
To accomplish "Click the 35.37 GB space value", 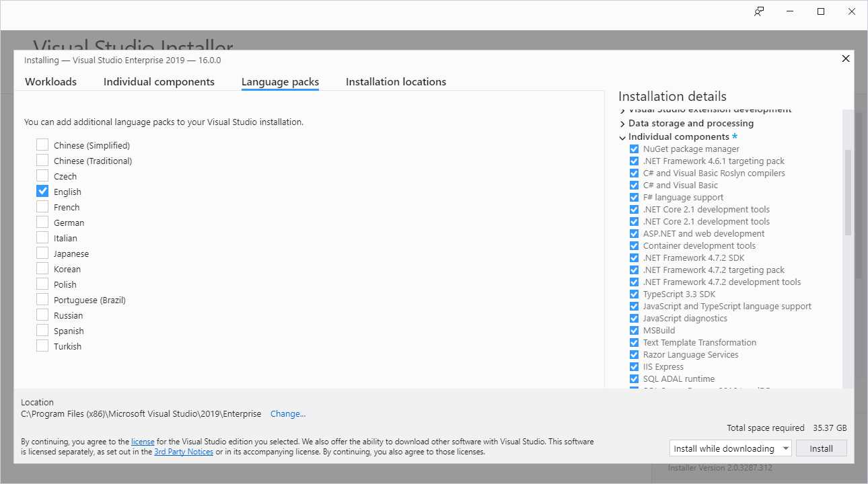I will [830, 428].
